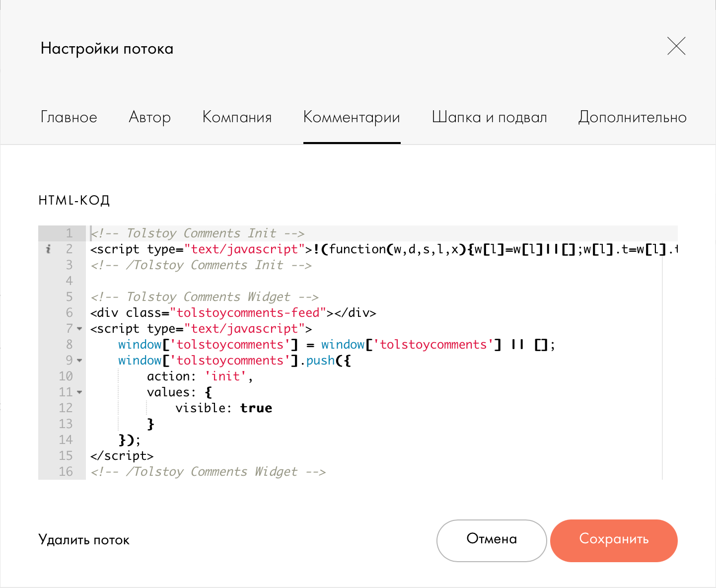The height and width of the screenshot is (588, 716).
Task: Click the closing </script> tag on line 15
Action: (x=122, y=456)
